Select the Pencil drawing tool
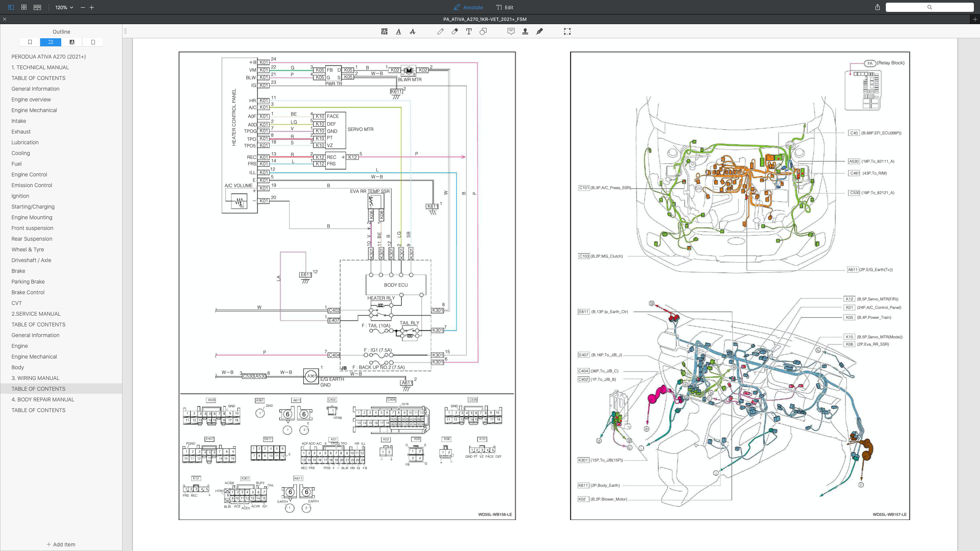The width and height of the screenshot is (980, 551). pyautogui.click(x=441, y=32)
